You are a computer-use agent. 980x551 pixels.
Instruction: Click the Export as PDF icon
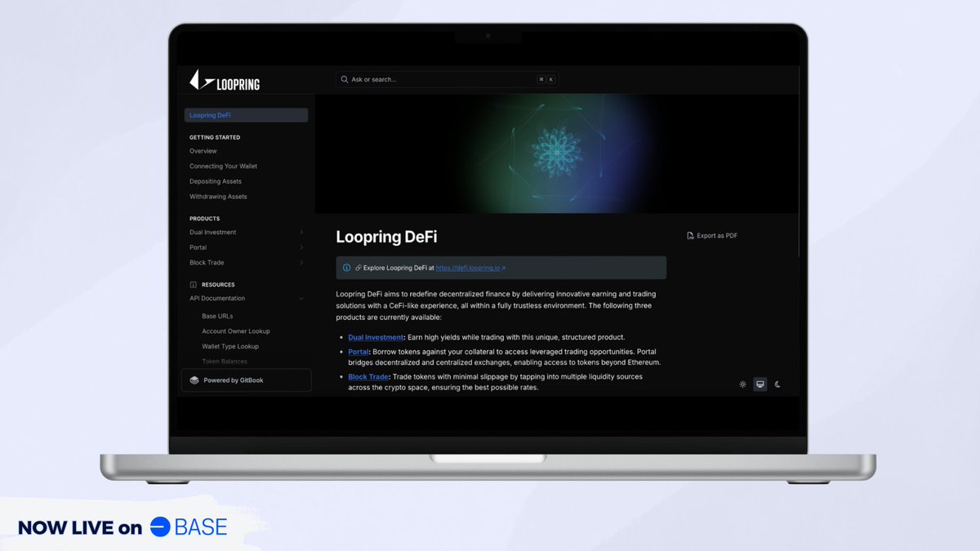click(x=690, y=236)
